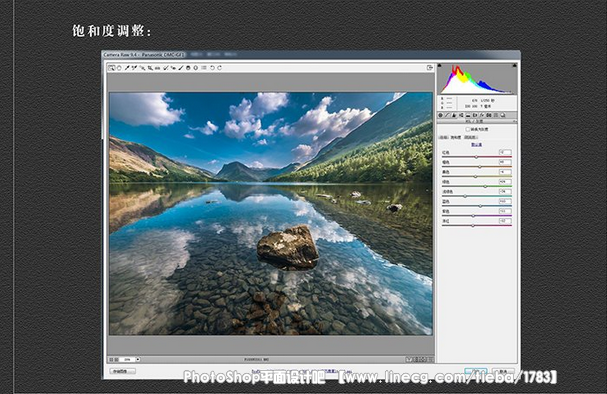Toggle full screen mode icon

point(429,68)
